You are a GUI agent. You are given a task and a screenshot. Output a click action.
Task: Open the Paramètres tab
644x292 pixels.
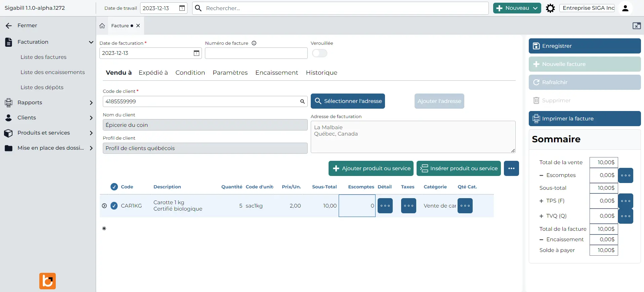(230, 73)
